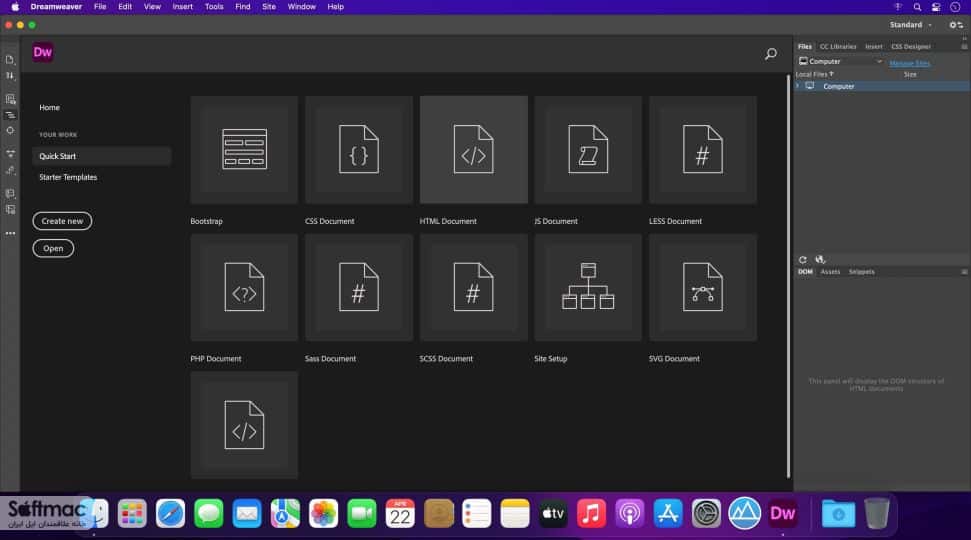The width and height of the screenshot is (971, 540).
Task: Switch to the Snippets tab
Action: pos(861,272)
